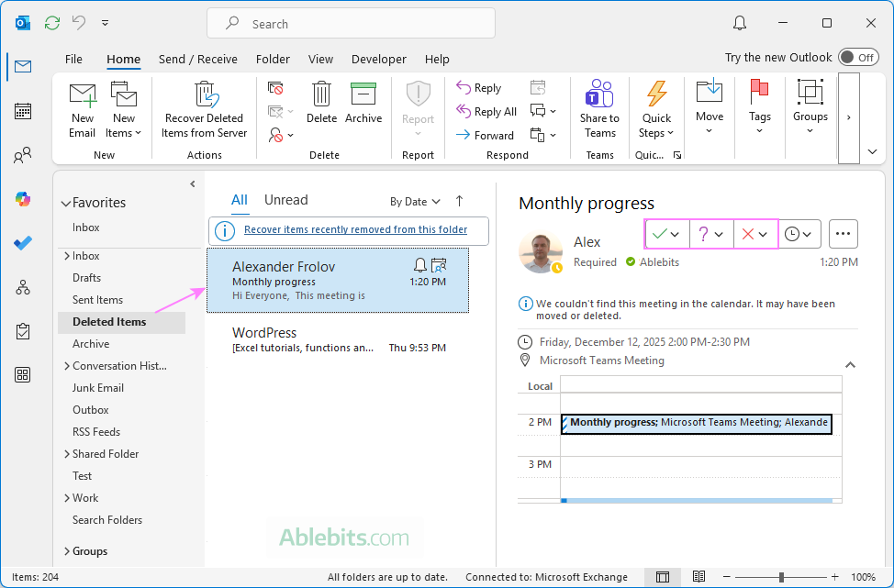The image size is (894, 588).
Task: Open the Developer menu tab
Action: (378, 59)
